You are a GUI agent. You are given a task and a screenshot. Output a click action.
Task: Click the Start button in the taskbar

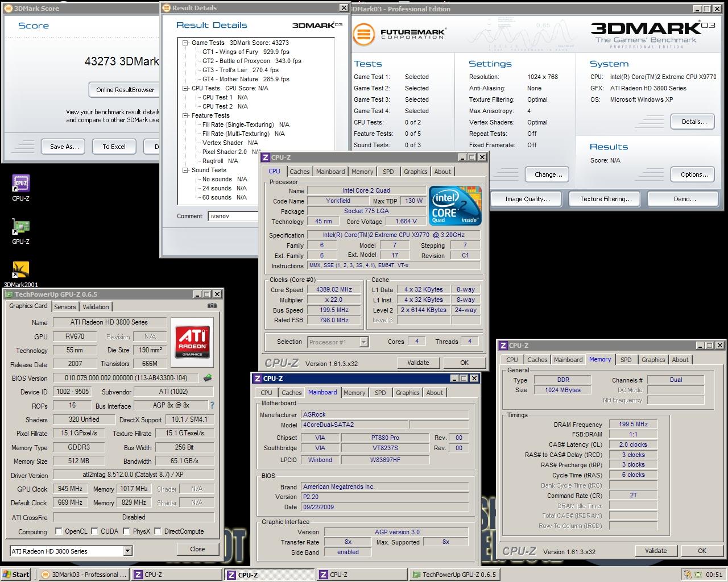(16, 575)
